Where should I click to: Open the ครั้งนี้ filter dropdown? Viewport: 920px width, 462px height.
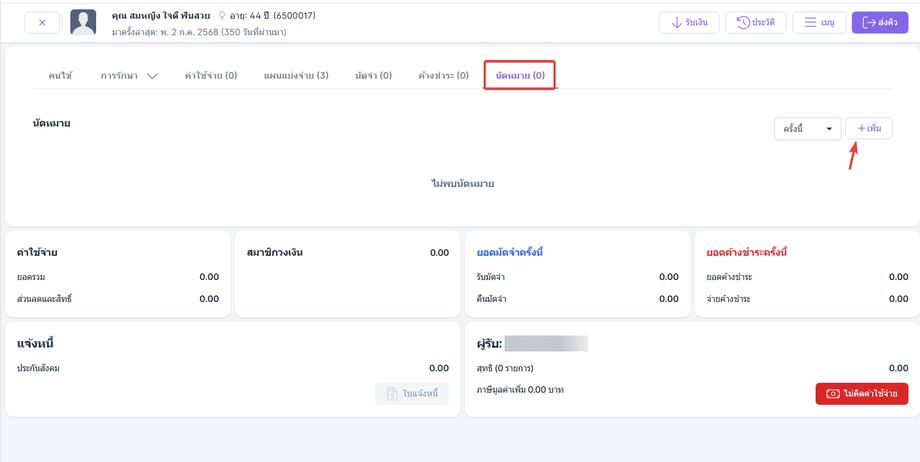pos(807,129)
